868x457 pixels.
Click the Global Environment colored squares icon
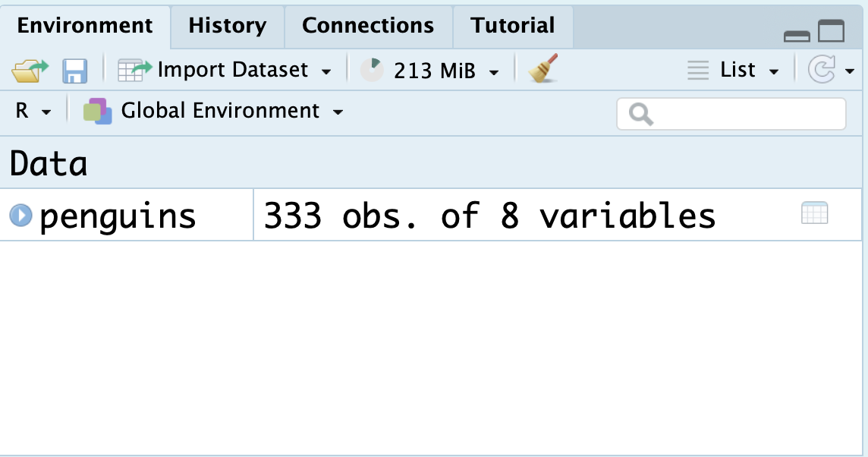click(97, 112)
